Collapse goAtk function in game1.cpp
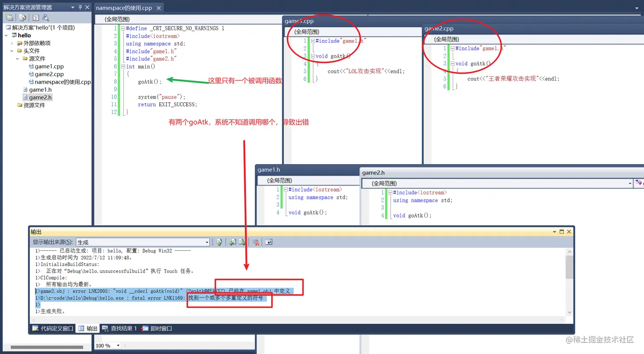 tap(313, 56)
